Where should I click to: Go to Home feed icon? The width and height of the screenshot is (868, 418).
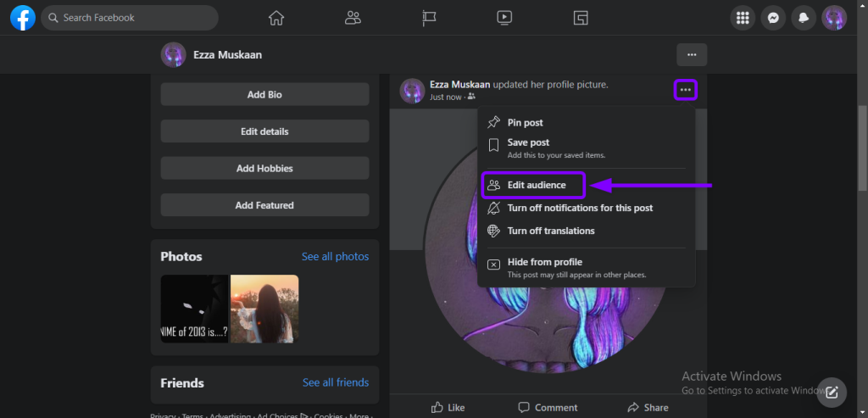tap(275, 18)
